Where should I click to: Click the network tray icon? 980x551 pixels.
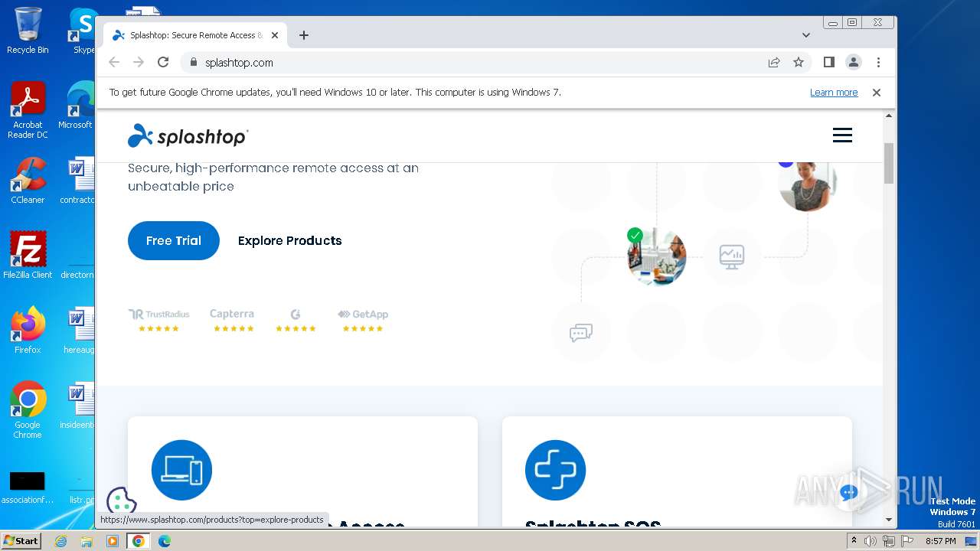(x=888, y=541)
